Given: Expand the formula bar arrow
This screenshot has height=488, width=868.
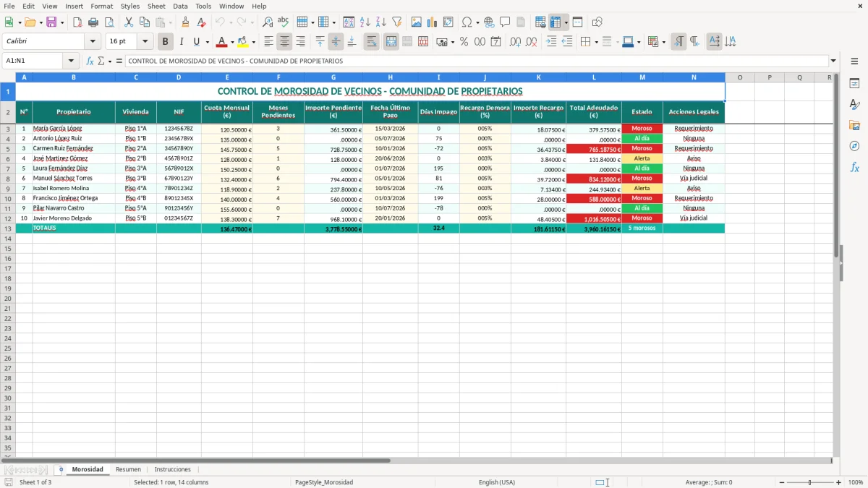Looking at the screenshot, I should [834, 61].
